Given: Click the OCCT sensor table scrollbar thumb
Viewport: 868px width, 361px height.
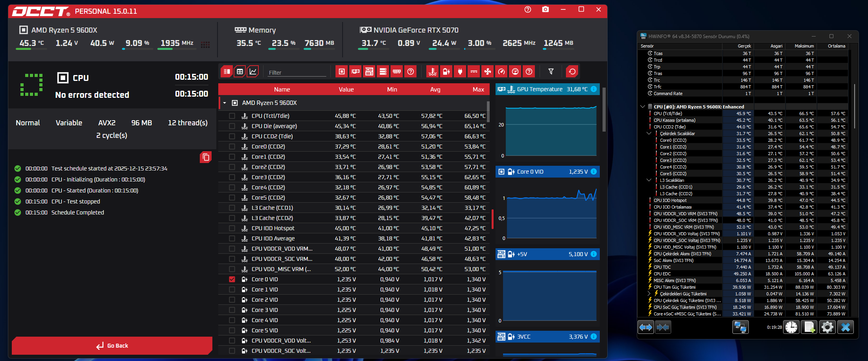Looking at the screenshot, I should click(x=488, y=111).
